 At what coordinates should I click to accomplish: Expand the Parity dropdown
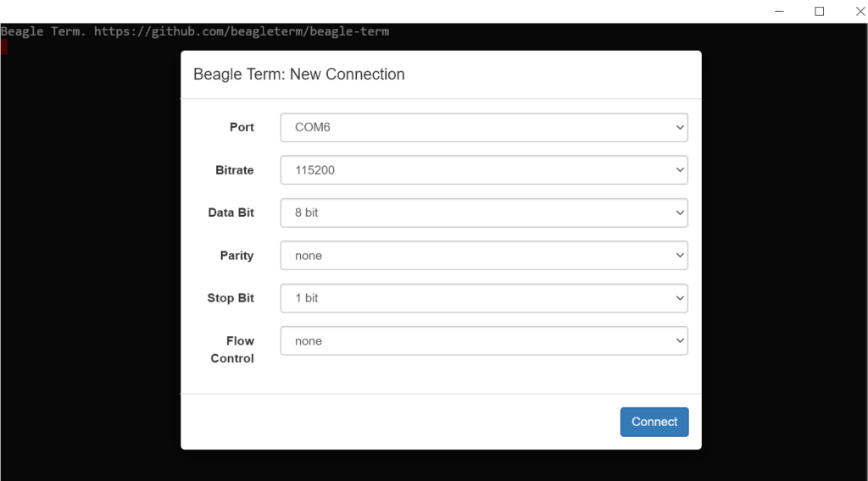(x=483, y=256)
